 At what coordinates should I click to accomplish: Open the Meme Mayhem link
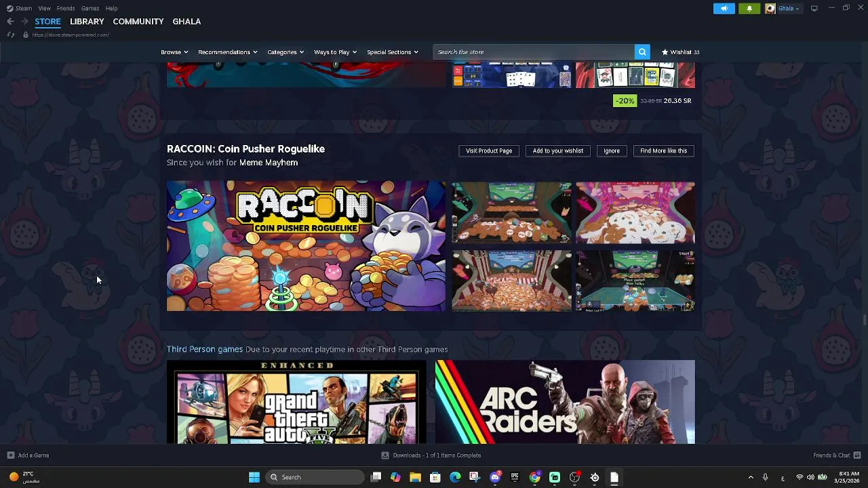(x=269, y=163)
